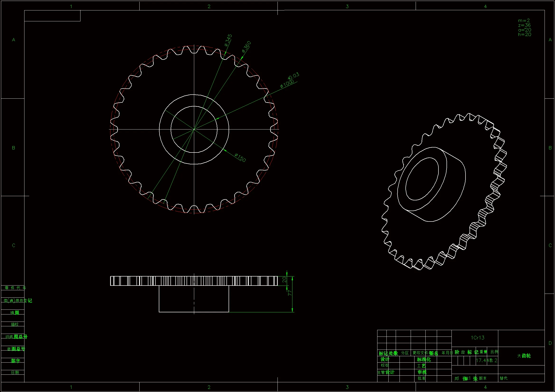Click the ø360 diameter dimension label
This screenshot has height=392, width=555.
click(247, 47)
